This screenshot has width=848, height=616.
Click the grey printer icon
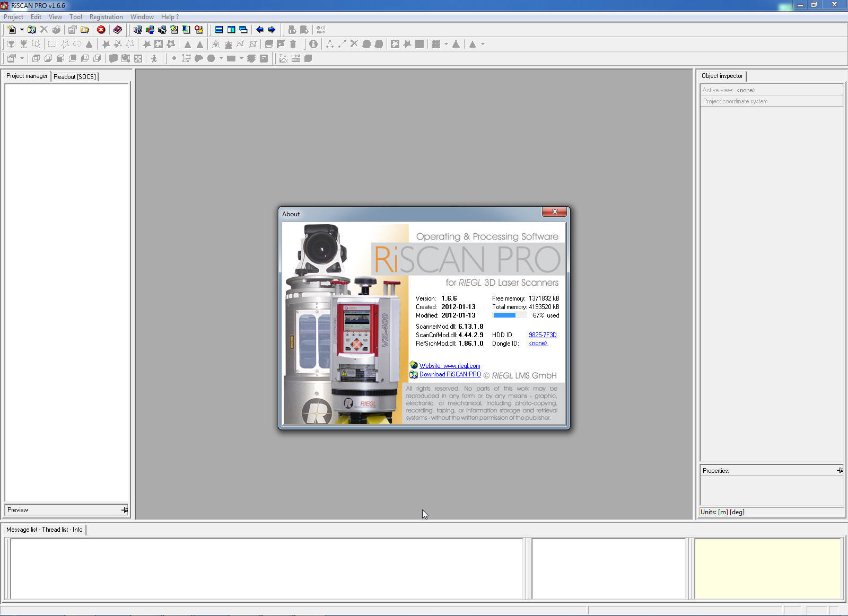point(56,30)
